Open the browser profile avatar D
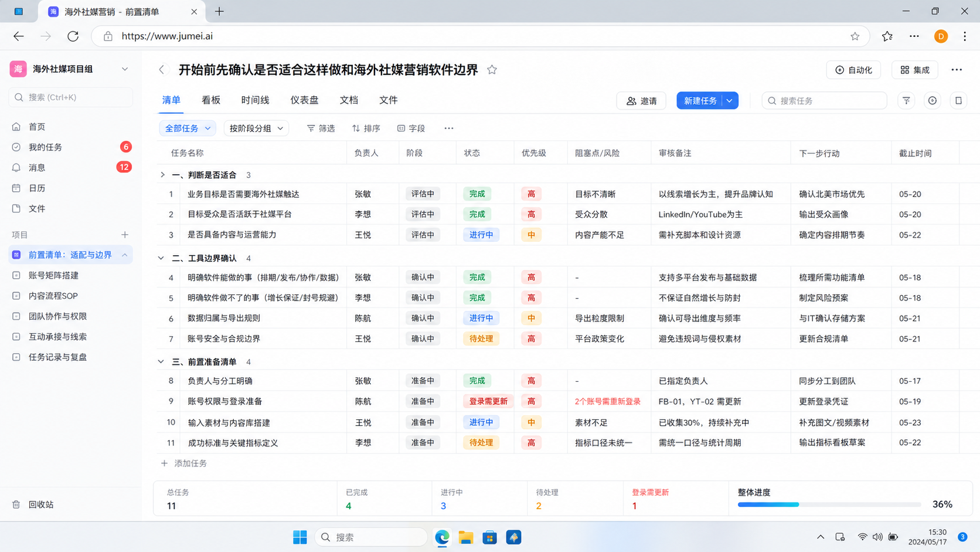 [x=941, y=36]
